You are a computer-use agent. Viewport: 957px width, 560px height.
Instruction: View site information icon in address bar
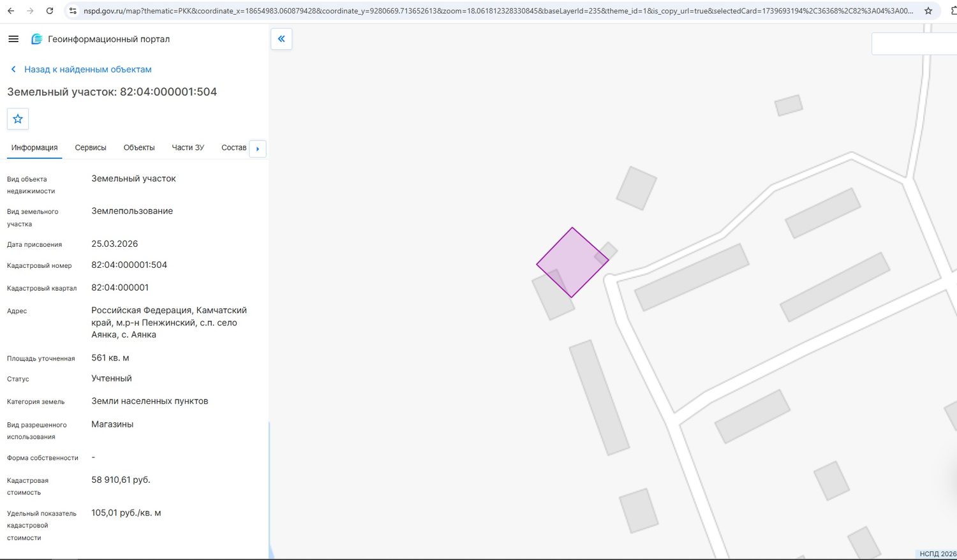coord(73,11)
